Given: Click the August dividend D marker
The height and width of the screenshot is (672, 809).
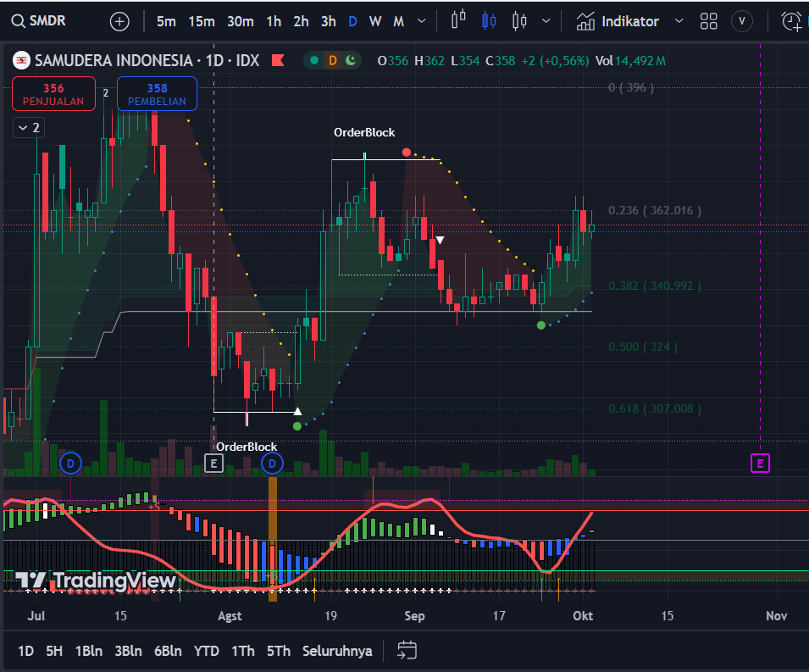Looking at the screenshot, I should tap(272, 464).
